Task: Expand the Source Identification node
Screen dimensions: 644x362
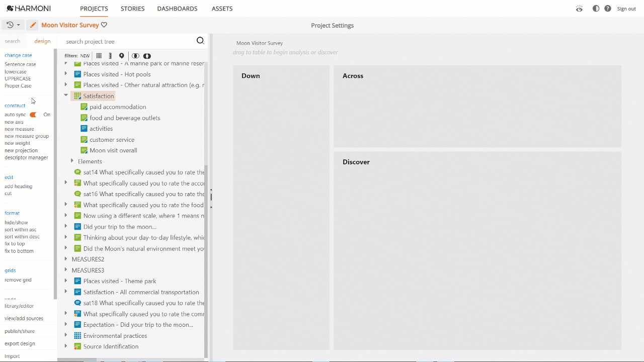Action: click(x=66, y=346)
